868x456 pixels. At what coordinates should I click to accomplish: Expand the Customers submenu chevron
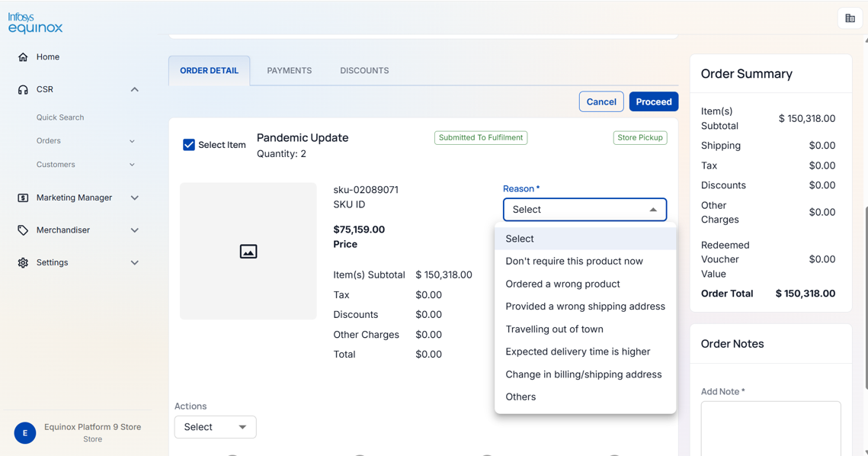(133, 165)
